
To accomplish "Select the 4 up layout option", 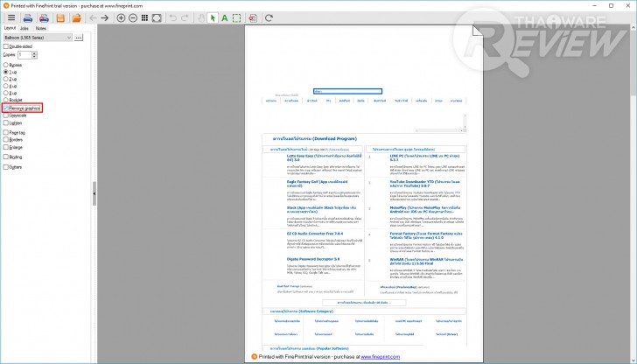I will 5,86.
